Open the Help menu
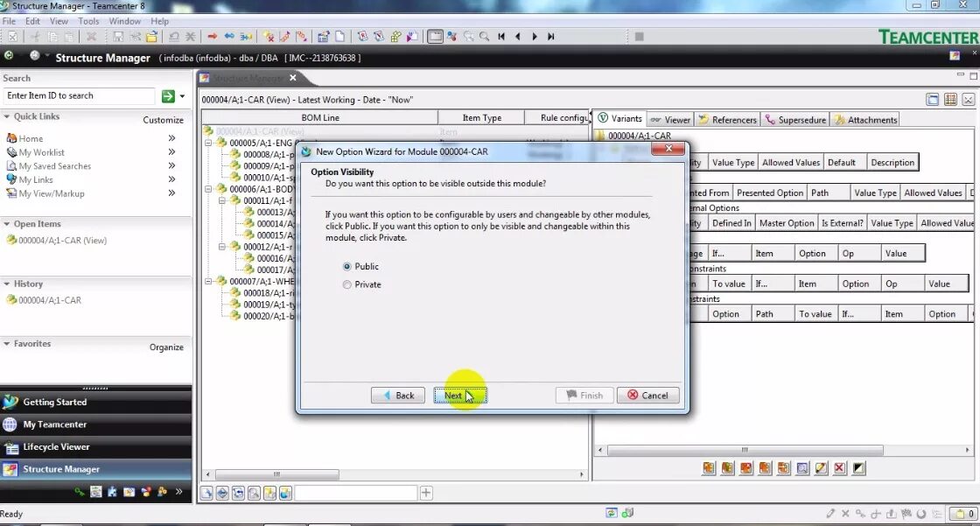The width and height of the screenshot is (980, 526). click(159, 21)
